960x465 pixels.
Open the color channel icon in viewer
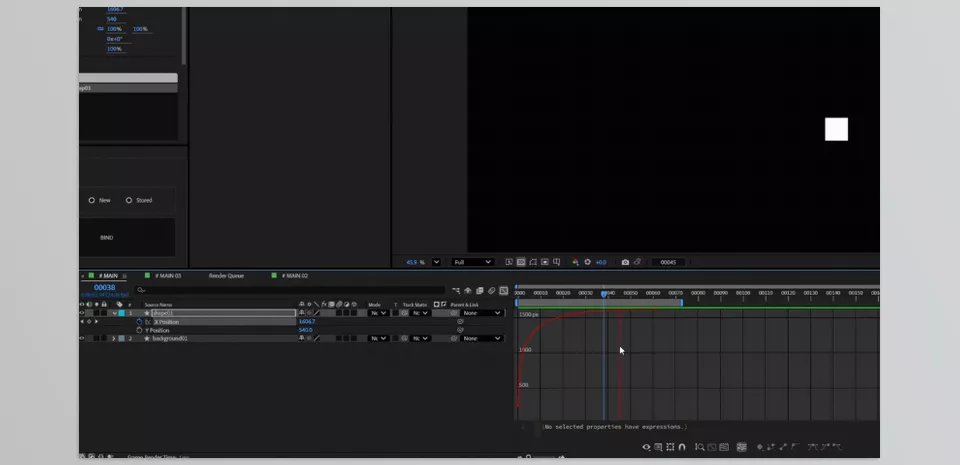576,262
